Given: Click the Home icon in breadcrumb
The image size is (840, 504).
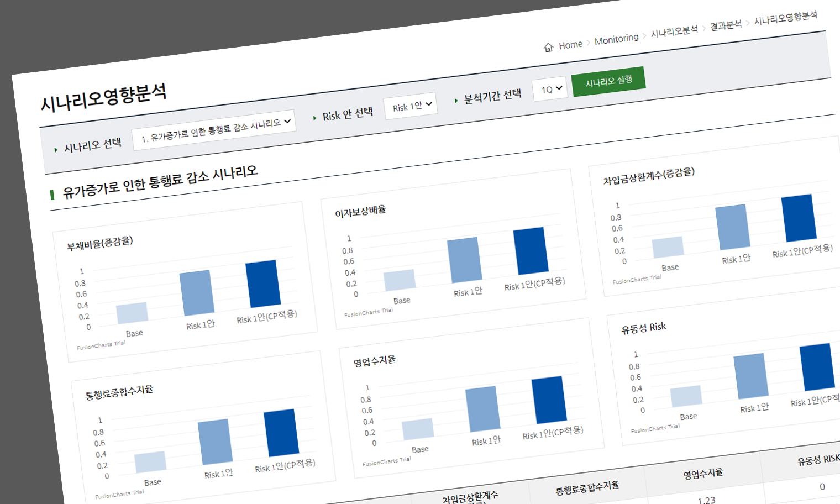Looking at the screenshot, I should tap(548, 48).
